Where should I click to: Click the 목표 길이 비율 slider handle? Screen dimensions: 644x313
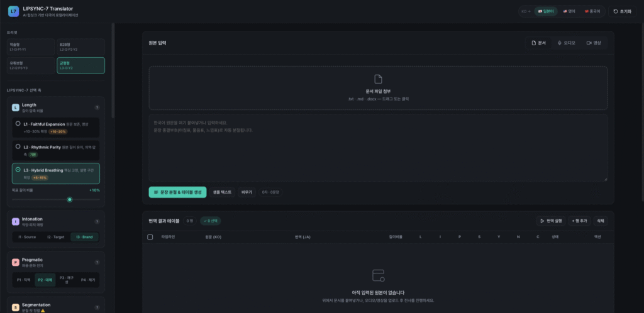coord(70,199)
